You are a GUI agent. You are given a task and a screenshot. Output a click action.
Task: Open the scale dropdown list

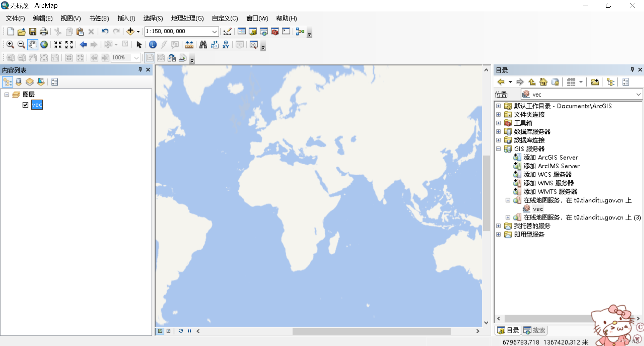(x=215, y=31)
